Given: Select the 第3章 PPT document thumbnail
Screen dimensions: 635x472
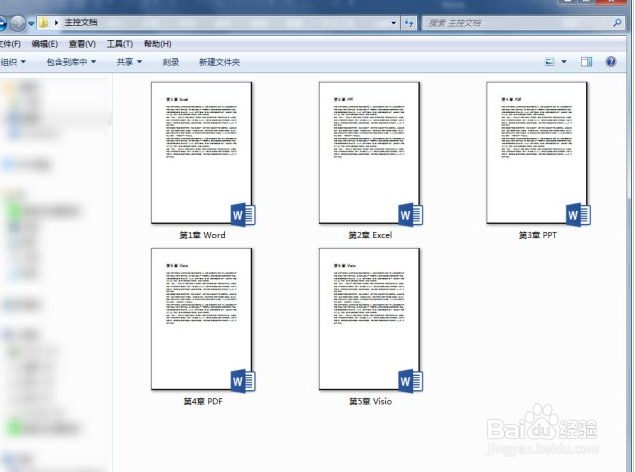Looking at the screenshot, I should [537, 153].
